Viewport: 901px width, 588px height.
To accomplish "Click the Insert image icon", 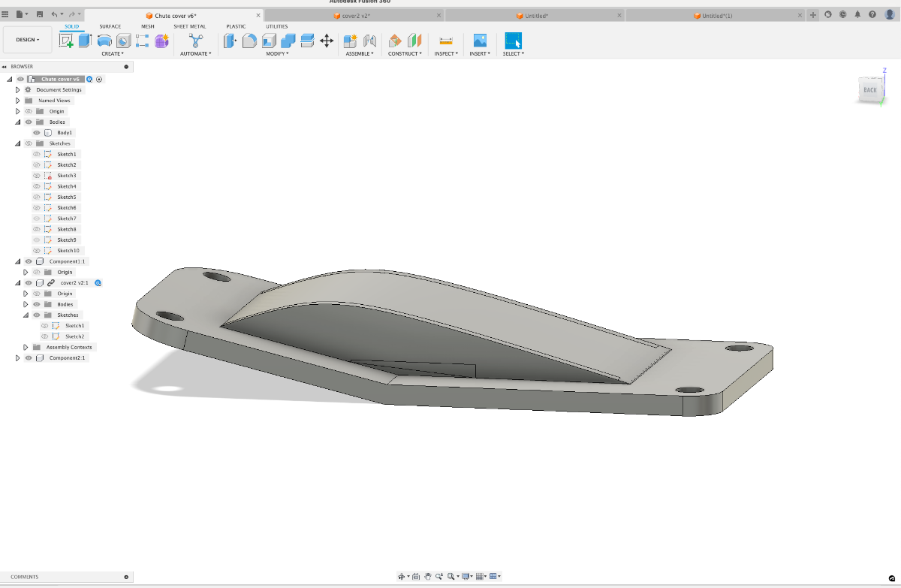I will click(480, 41).
